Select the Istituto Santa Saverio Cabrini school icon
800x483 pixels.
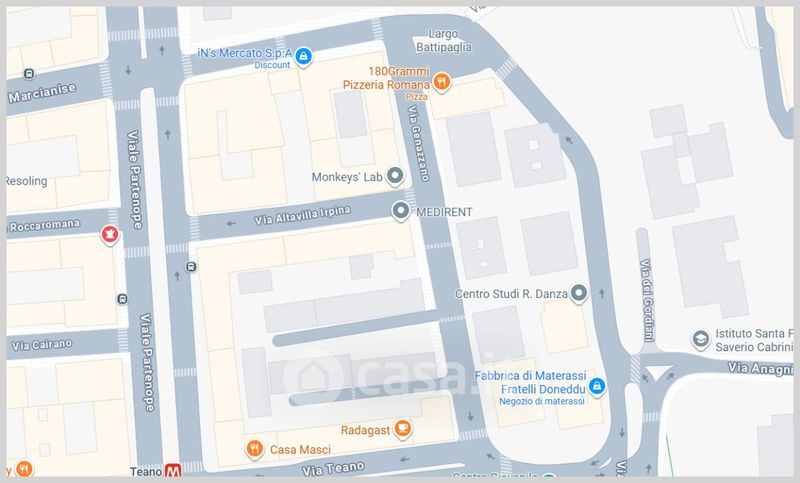pos(701,339)
